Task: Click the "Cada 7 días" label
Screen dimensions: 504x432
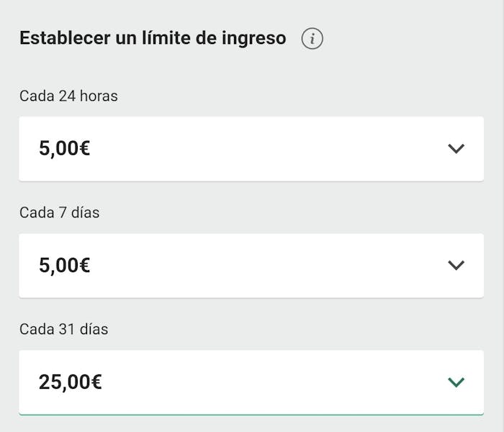Action: click(60, 212)
